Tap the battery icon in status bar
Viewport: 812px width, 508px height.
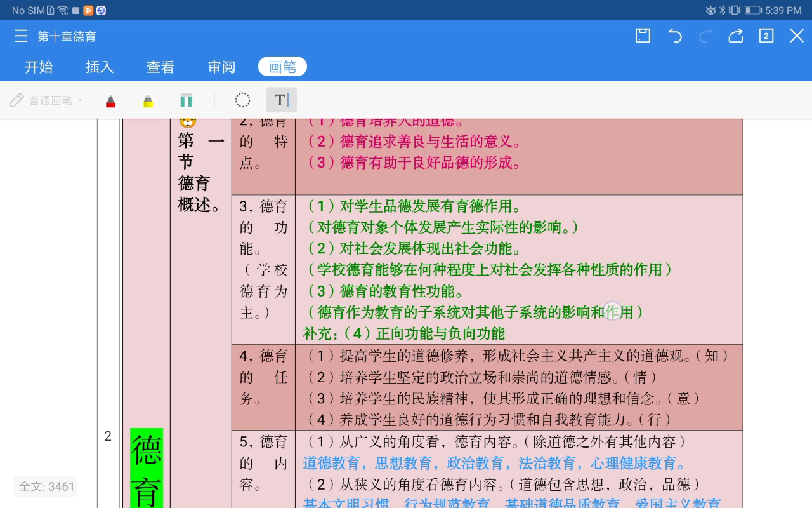[x=753, y=10]
